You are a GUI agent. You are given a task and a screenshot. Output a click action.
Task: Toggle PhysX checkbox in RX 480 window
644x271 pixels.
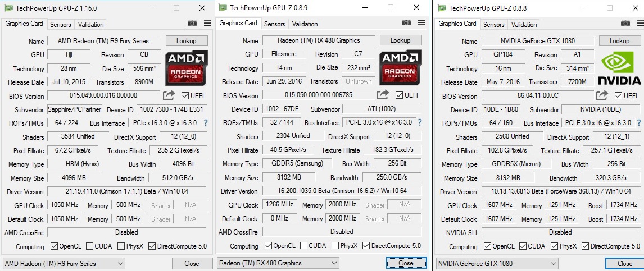pyautogui.click(x=335, y=246)
